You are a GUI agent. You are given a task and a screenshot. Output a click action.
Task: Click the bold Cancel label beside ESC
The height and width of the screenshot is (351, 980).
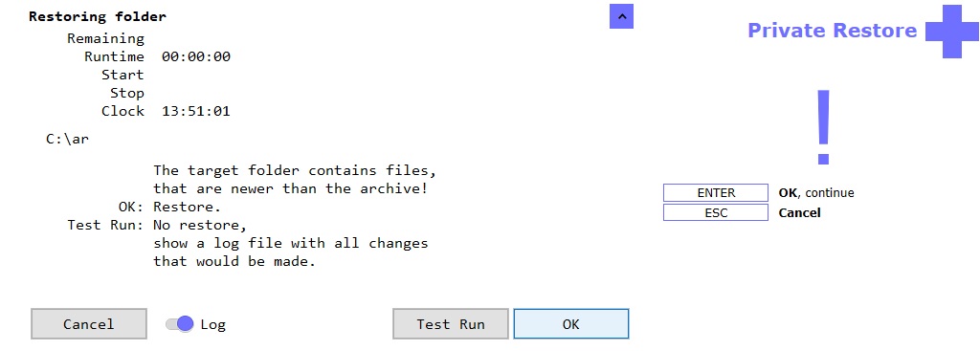pyautogui.click(x=799, y=213)
